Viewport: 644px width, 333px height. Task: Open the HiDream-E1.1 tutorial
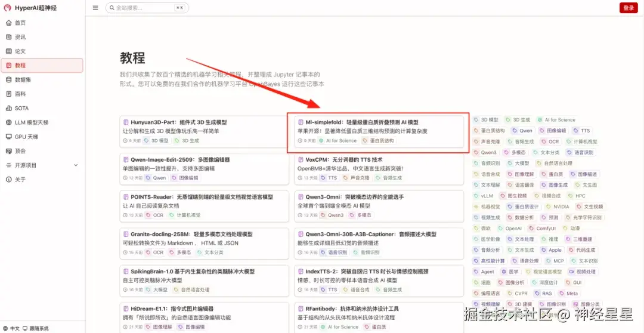204,318
